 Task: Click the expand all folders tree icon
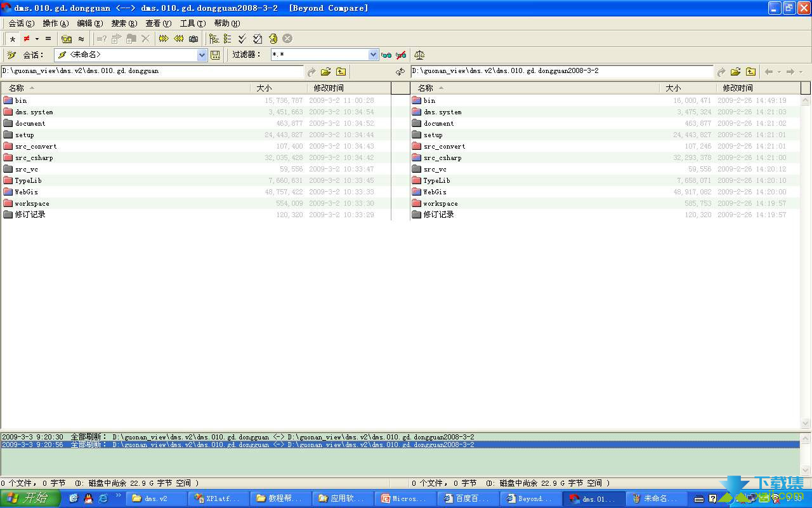(214, 39)
